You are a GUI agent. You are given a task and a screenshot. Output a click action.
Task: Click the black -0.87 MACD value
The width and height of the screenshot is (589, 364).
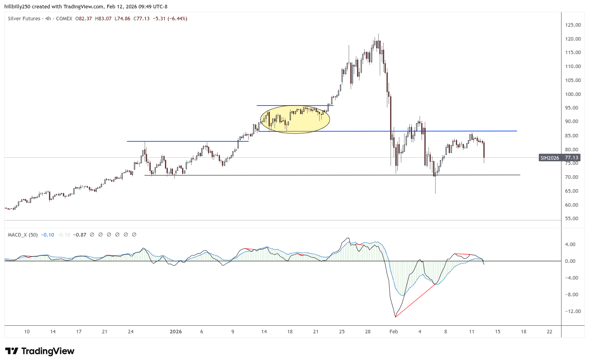click(80, 235)
